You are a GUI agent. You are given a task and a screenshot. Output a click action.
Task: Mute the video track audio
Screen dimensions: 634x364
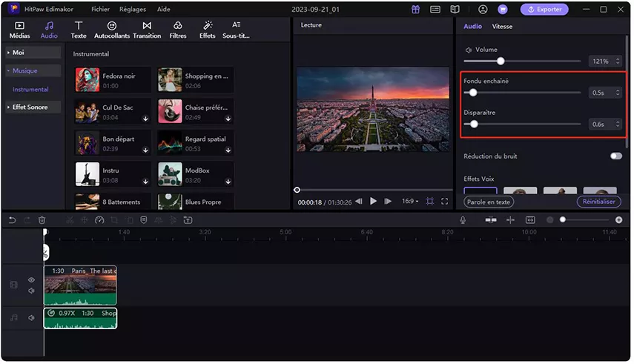coord(31,291)
